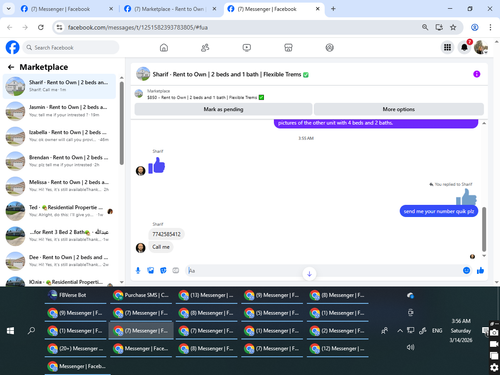Open Purchase SMS Chrome taskbar window
500x375 pixels.
(141, 296)
